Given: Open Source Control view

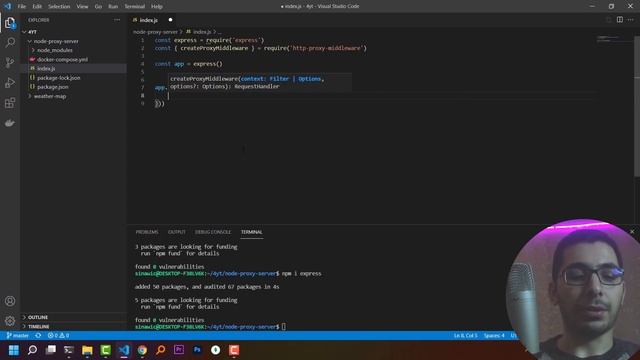Looking at the screenshot, I should click(x=10, y=62).
